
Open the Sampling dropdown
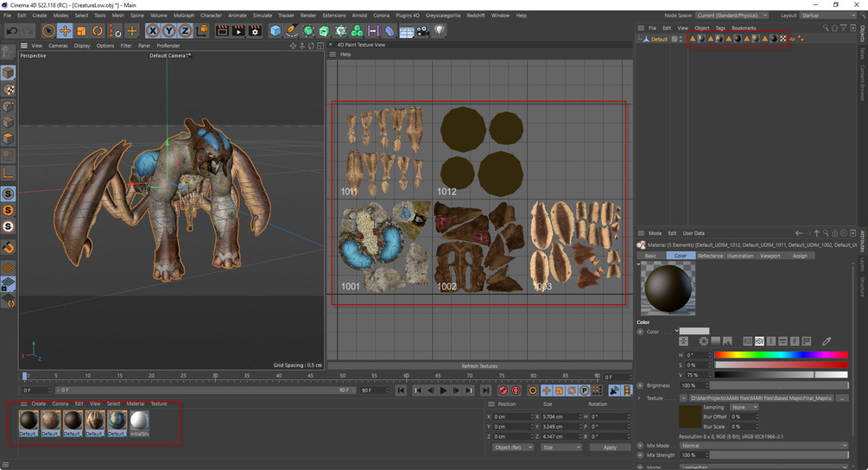pos(744,407)
